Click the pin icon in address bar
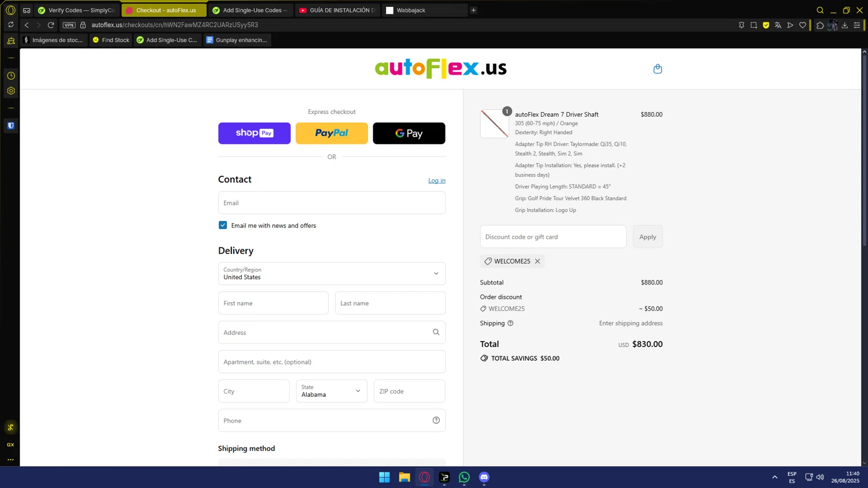868x488 pixels. pyautogui.click(x=741, y=25)
